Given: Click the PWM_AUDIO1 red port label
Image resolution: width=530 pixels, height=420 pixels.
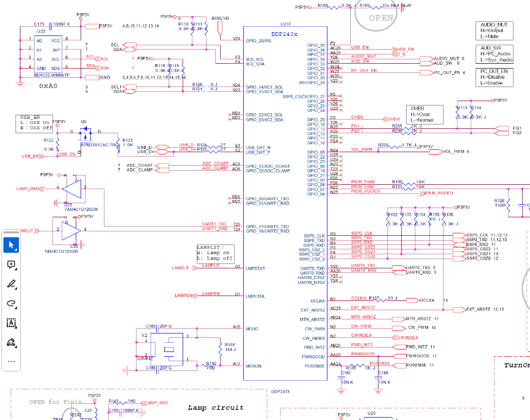Looking at the screenshot, I should click(x=439, y=193).
